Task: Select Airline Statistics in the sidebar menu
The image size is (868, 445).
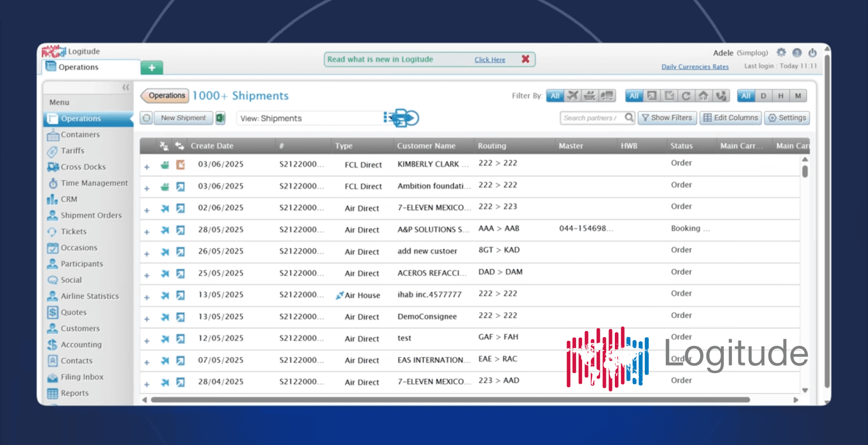Action: click(x=90, y=296)
